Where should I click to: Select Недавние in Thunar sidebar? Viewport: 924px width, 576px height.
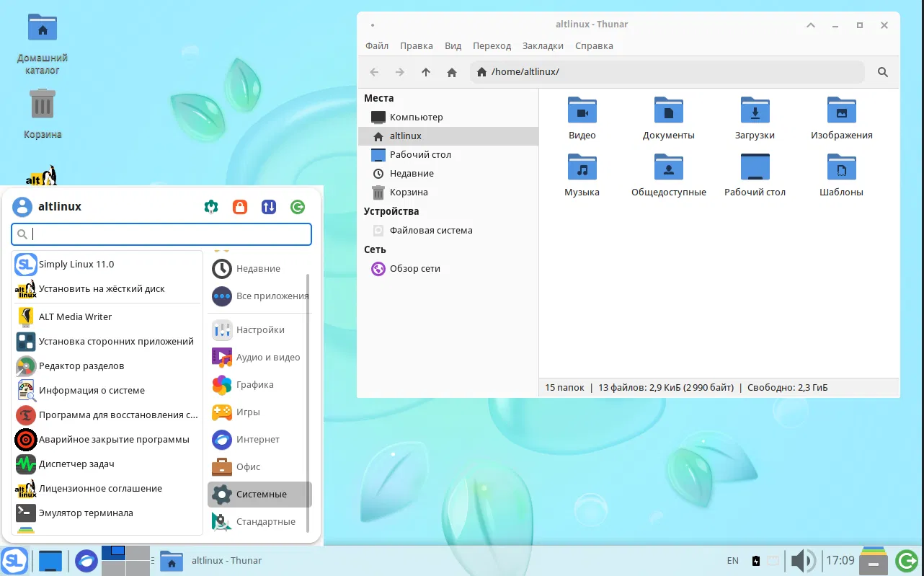pos(448,173)
